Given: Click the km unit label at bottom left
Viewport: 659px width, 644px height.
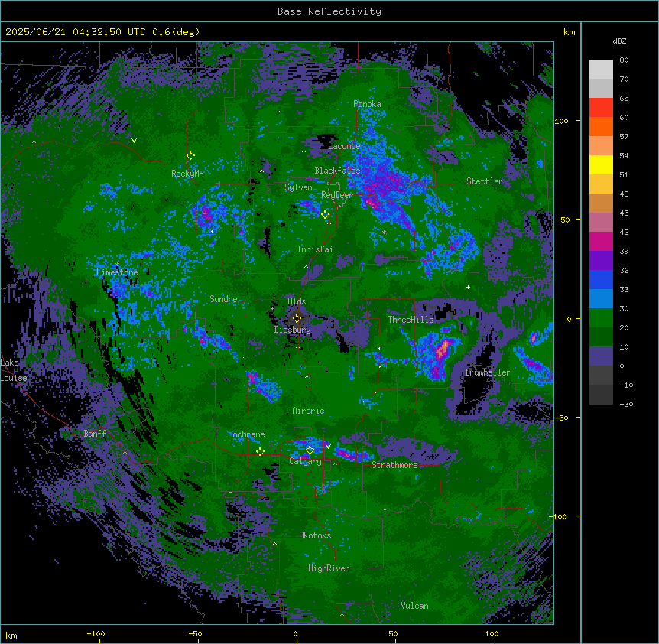Looking at the screenshot, I should [11, 635].
